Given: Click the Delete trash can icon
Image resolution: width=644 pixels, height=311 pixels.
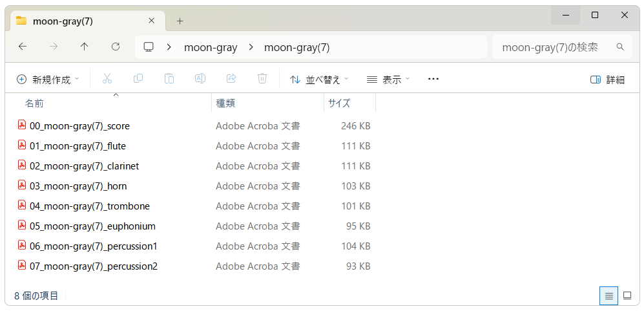Looking at the screenshot, I should point(262,79).
